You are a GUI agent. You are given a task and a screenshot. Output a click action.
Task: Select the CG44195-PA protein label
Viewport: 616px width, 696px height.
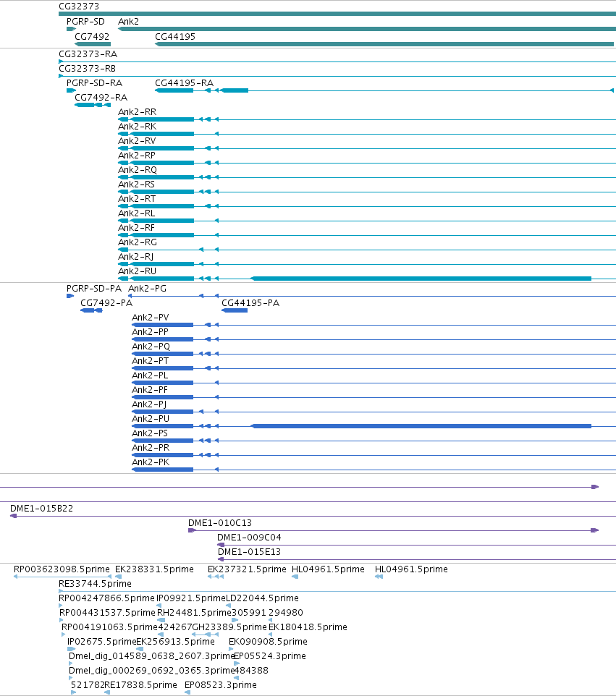[250, 303]
